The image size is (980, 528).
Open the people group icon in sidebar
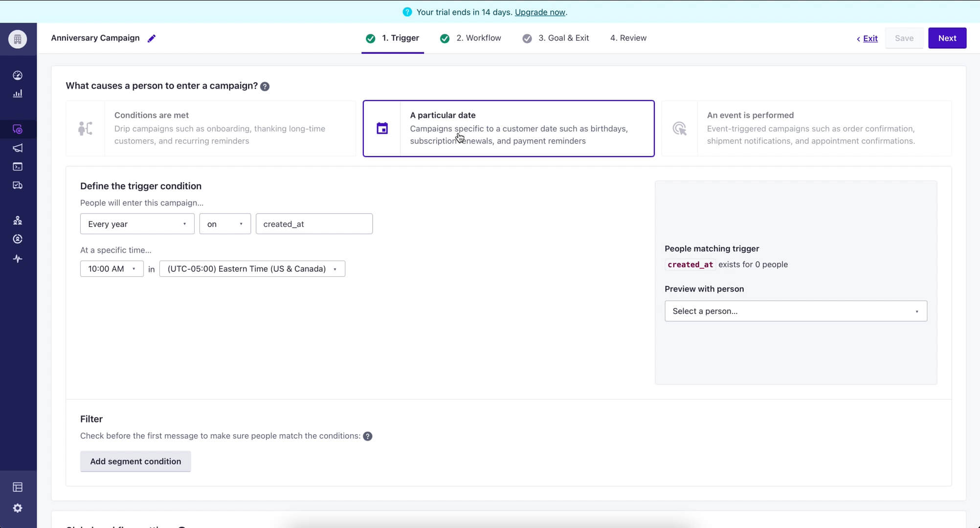tap(18, 220)
